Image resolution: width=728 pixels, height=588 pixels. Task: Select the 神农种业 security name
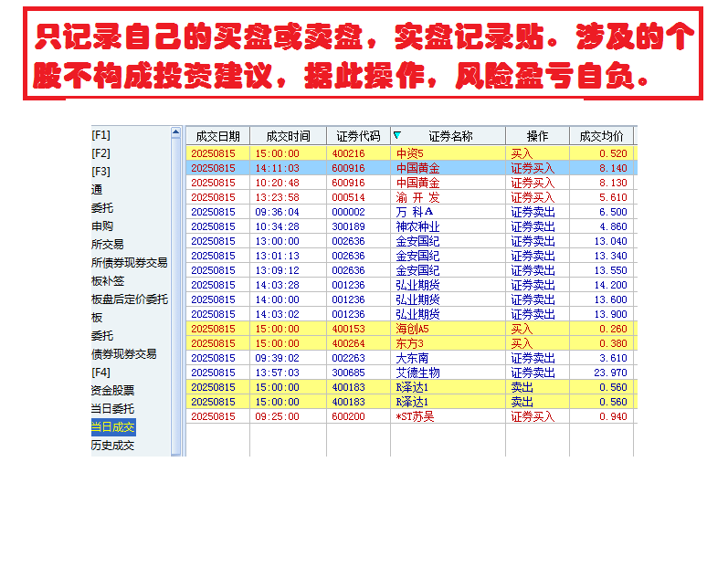417,226
